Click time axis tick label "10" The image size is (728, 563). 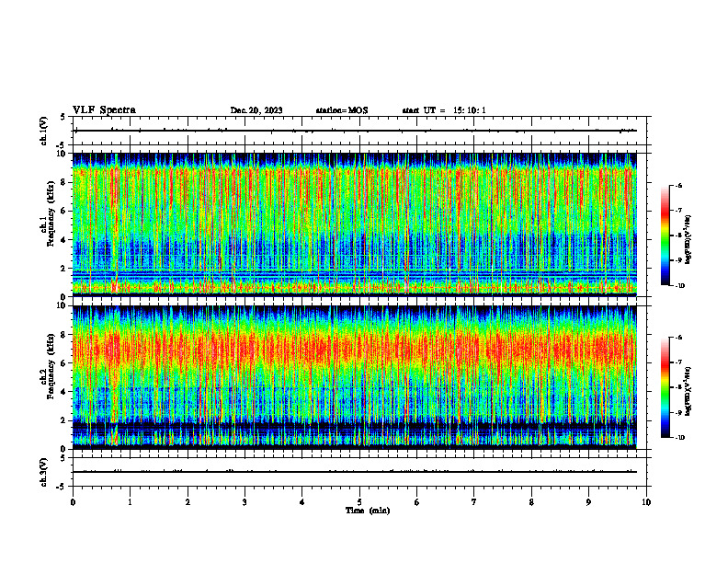click(646, 502)
